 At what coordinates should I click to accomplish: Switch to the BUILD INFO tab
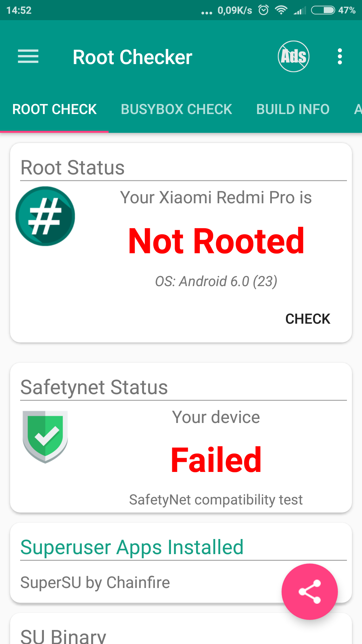293,109
